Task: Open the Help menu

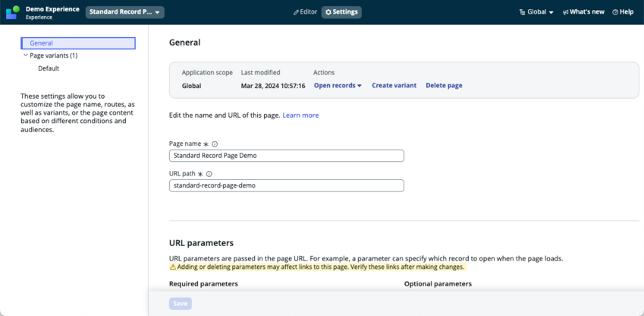Action: [x=623, y=12]
